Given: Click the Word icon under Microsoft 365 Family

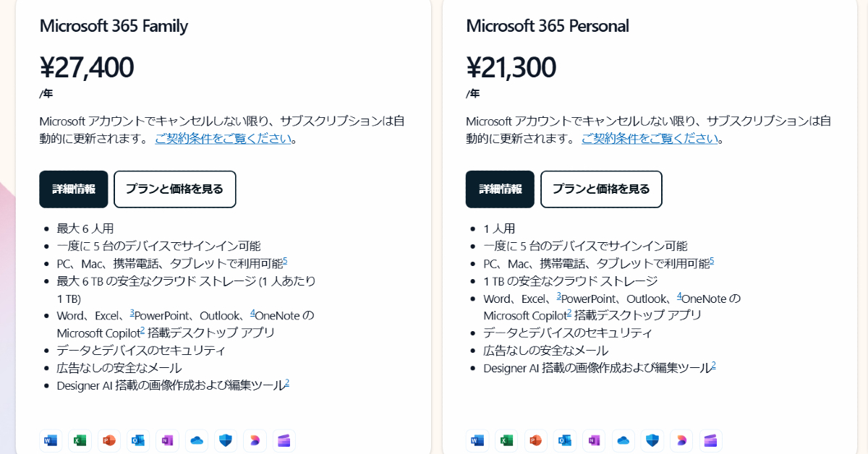Looking at the screenshot, I should tap(51, 440).
